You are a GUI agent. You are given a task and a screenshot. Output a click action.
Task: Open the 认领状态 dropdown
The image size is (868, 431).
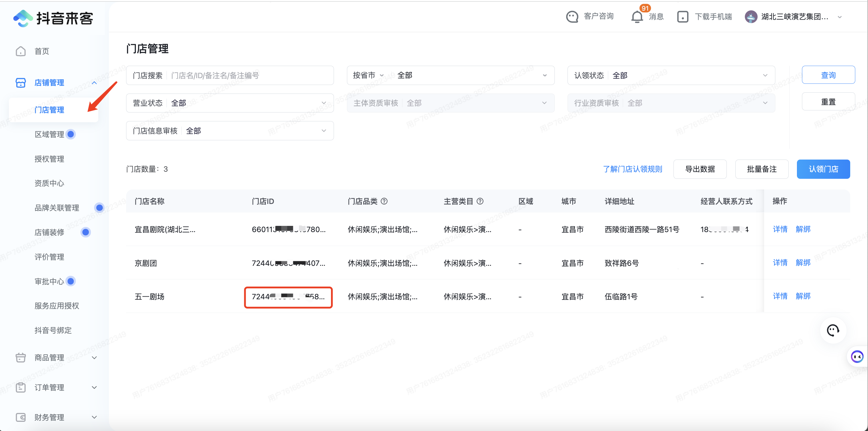point(671,75)
